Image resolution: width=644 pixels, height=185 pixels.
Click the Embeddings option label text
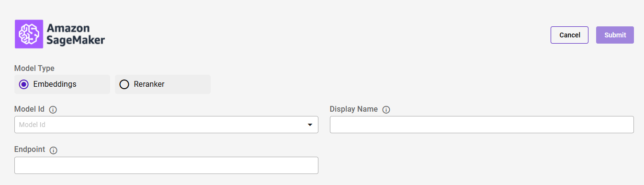pos(55,84)
